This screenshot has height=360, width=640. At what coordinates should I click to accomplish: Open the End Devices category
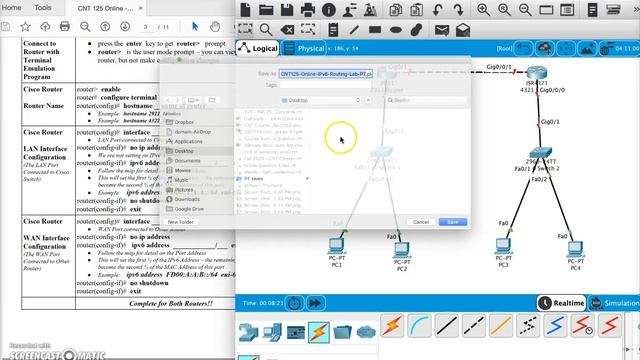(x=272, y=332)
